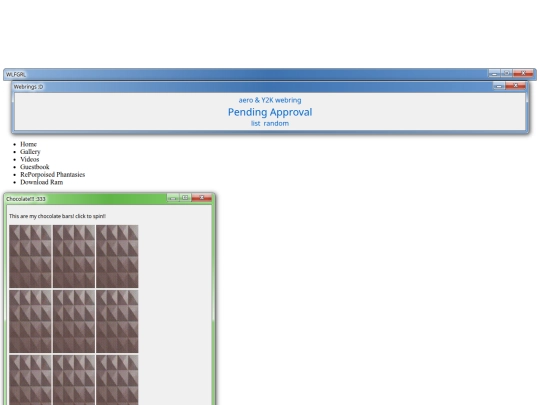Viewport: 540px width, 405px height.
Task: Spin middle-left chocolate bar
Action: pos(30,321)
